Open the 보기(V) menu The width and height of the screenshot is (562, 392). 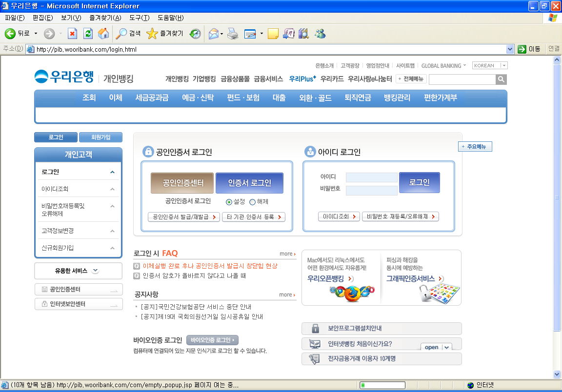point(71,18)
